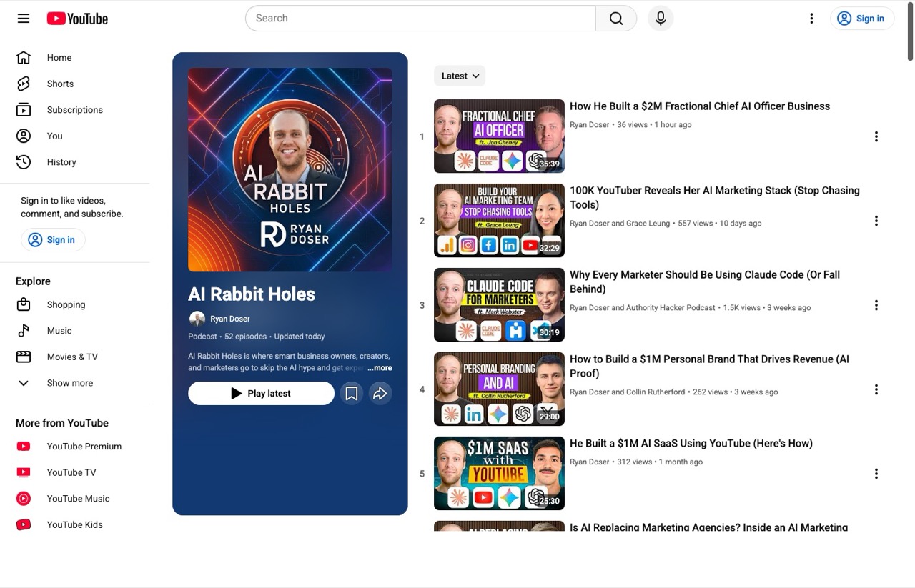Click Ryan Doser's channel avatar
915x588 pixels.
tap(197, 319)
